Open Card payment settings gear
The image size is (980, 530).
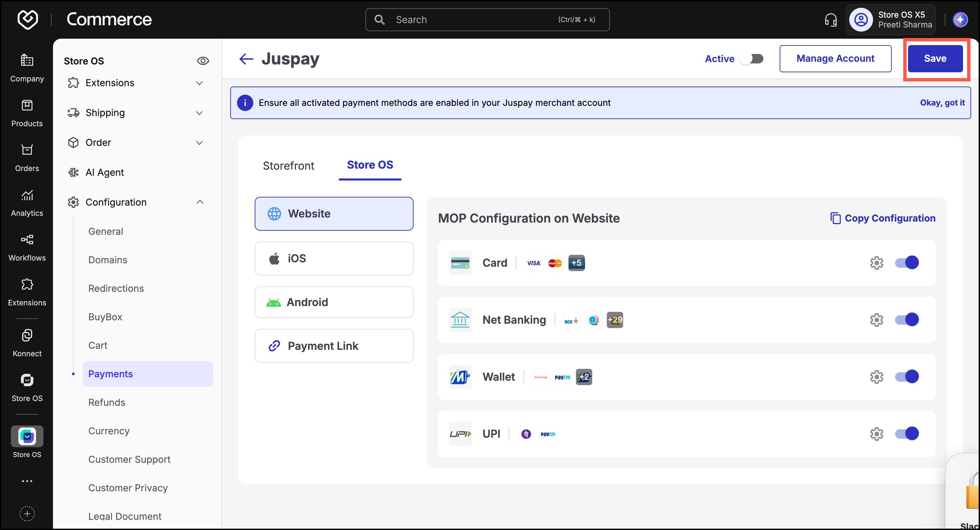pyautogui.click(x=876, y=263)
